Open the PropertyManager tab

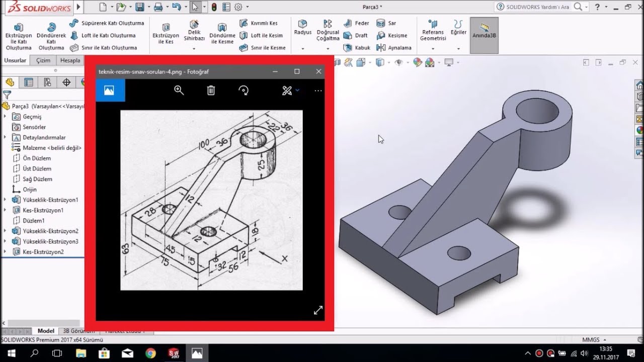[29, 82]
